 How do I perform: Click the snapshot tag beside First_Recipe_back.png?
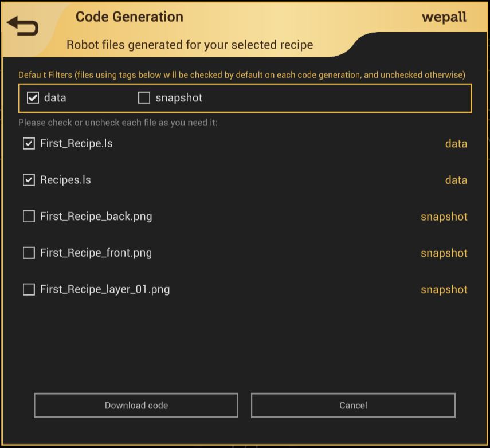(444, 217)
